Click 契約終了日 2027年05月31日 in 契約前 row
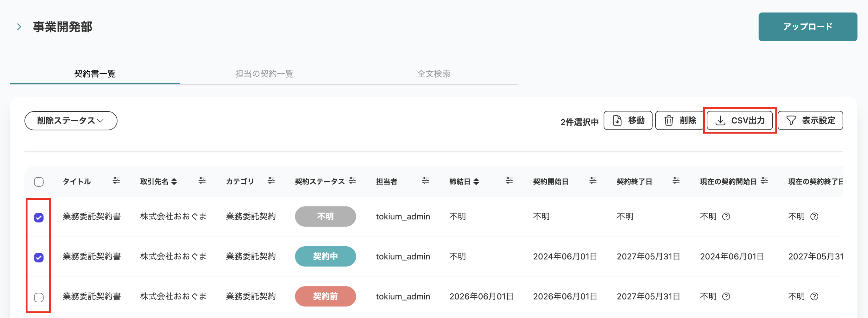The width and height of the screenshot is (868, 318). [x=648, y=296]
